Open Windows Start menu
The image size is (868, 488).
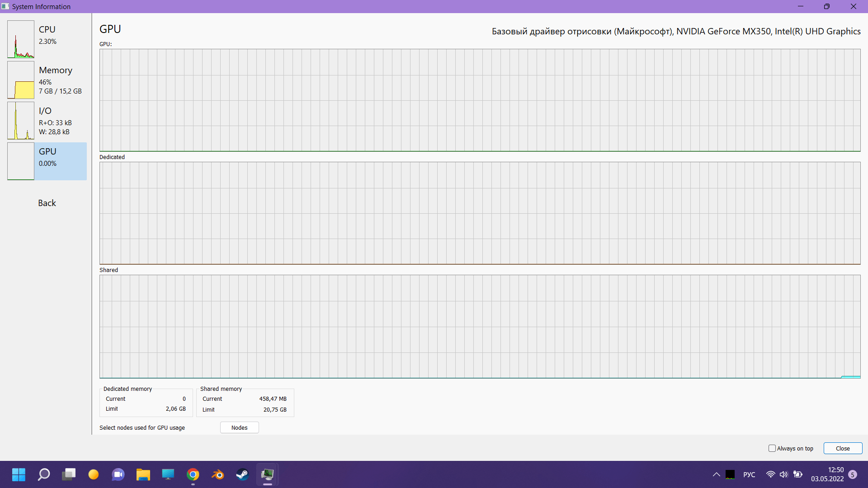point(19,474)
